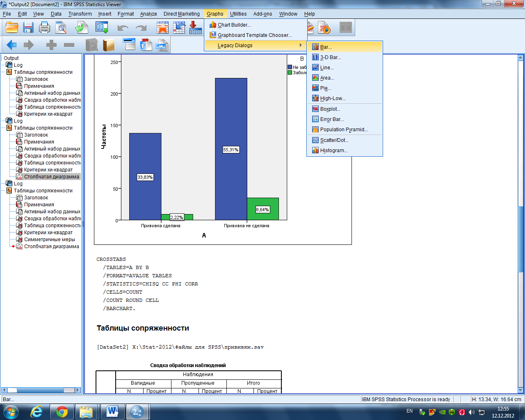This screenshot has height=420, width=525.
Task: Click the Redo arrow icon
Action: click(141, 28)
